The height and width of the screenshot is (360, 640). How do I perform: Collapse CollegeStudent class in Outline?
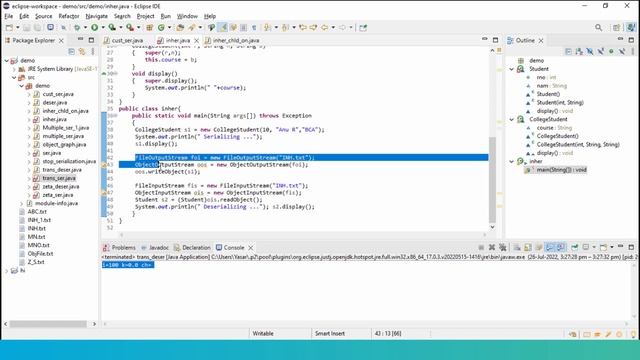[511, 119]
